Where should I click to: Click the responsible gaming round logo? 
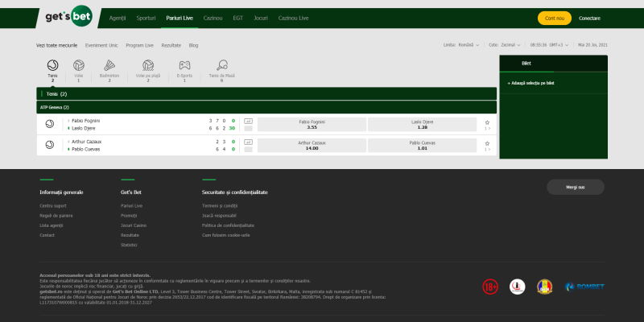pyautogui.click(x=517, y=287)
